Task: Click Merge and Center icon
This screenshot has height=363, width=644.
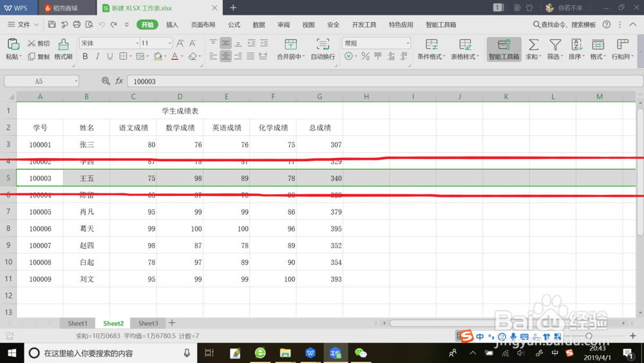Action: coord(290,44)
